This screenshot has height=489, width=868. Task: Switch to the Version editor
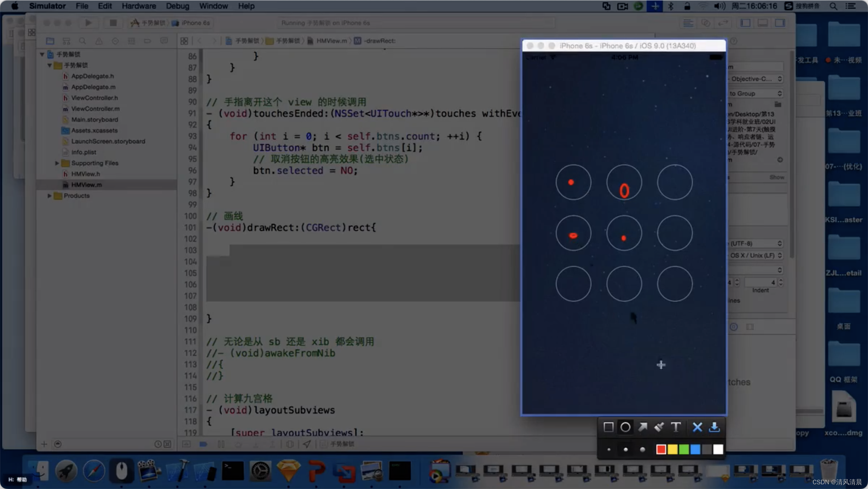(723, 23)
